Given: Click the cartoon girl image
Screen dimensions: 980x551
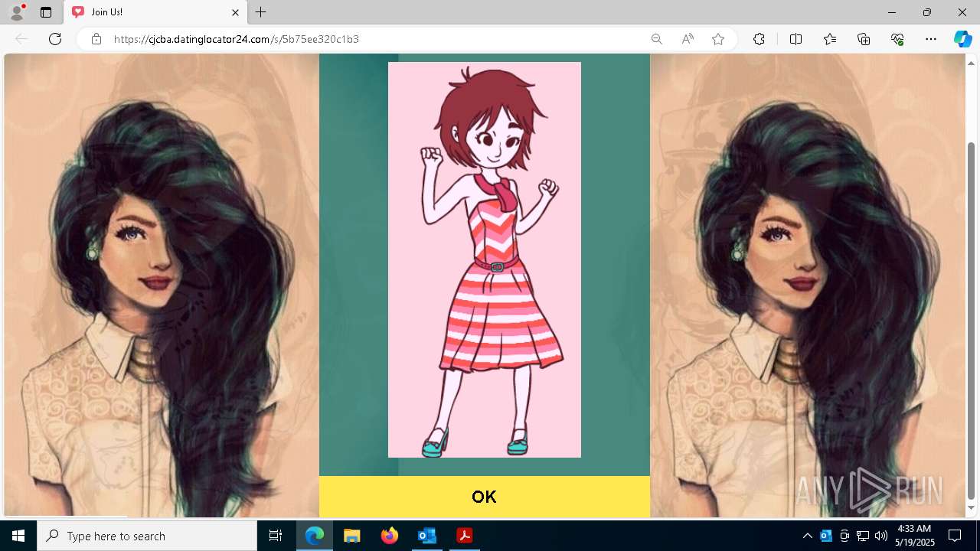Looking at the screenshot, I should pos(485,259).
